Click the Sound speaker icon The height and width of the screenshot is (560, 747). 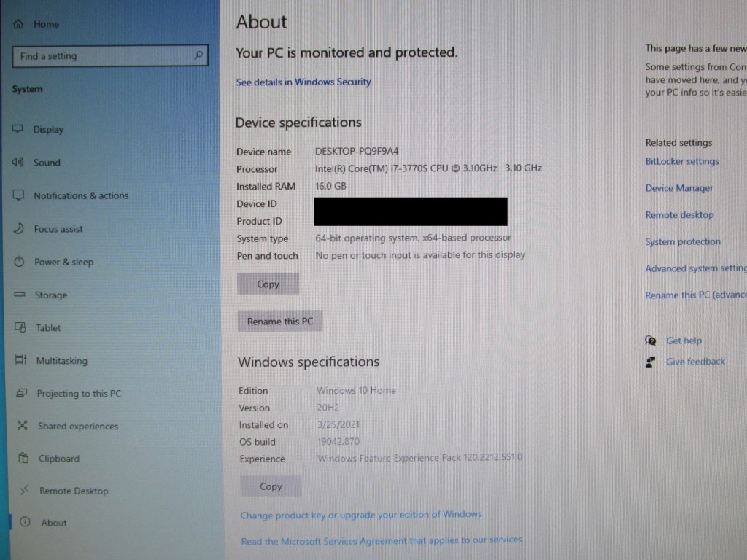18,162
